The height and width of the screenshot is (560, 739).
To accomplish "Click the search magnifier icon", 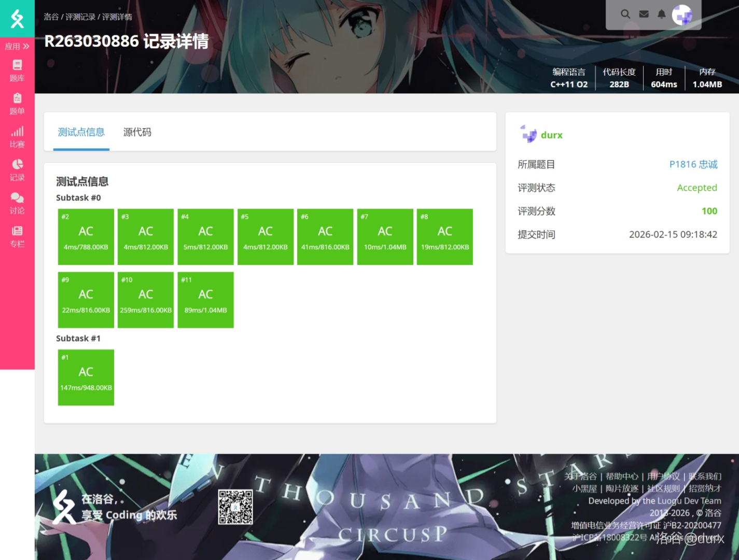I will tap(625, 14).
